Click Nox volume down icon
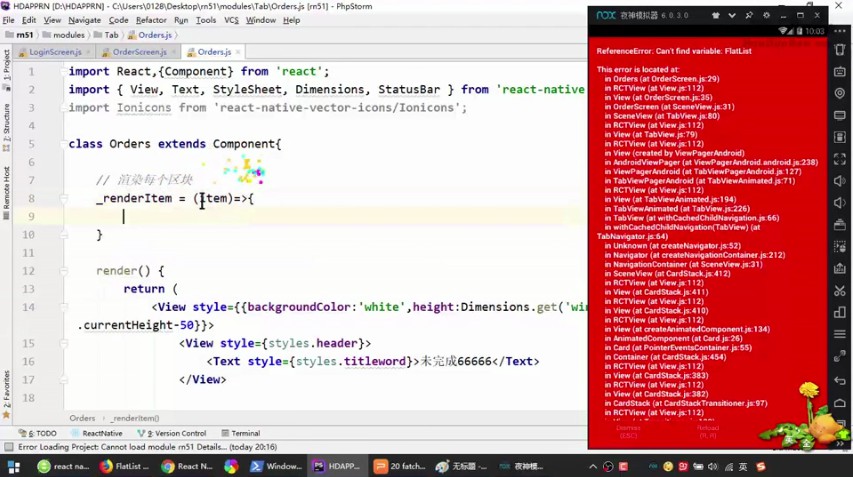The image size is (853, 477). coord(839,203)
